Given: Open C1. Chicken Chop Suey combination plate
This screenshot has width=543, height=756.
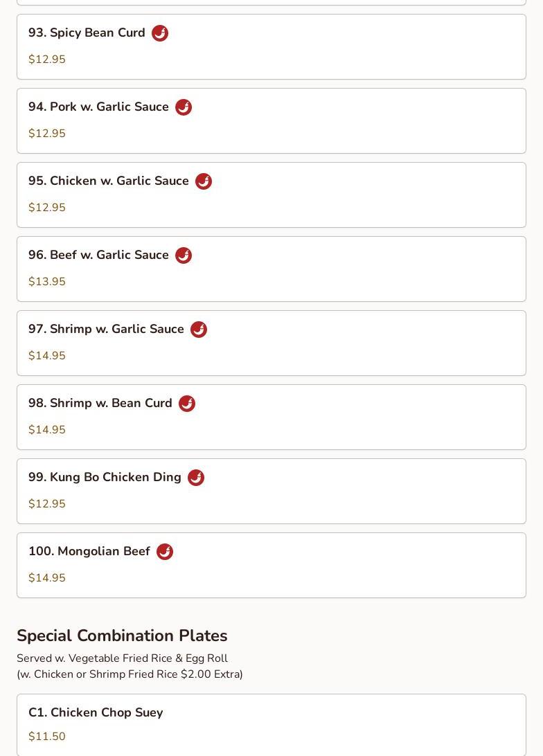Looking at the screenshot, I should pyautogui.click(x=96, y=712).
